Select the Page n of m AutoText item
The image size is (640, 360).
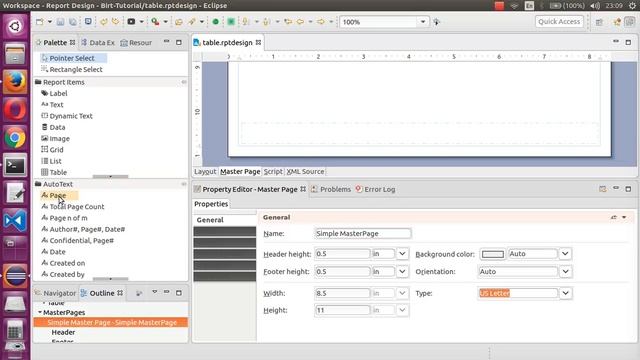68,218
